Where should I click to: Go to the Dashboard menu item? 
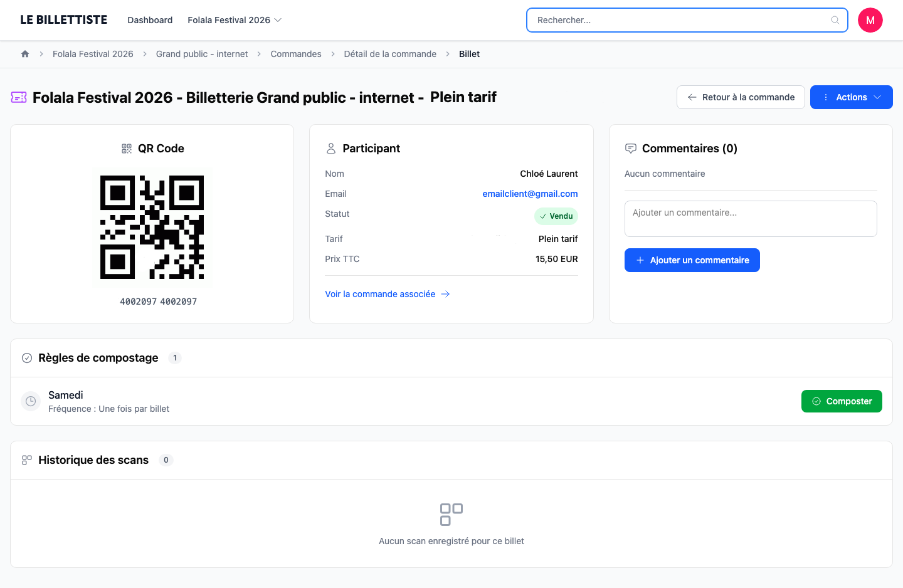(x=150, y=20)
